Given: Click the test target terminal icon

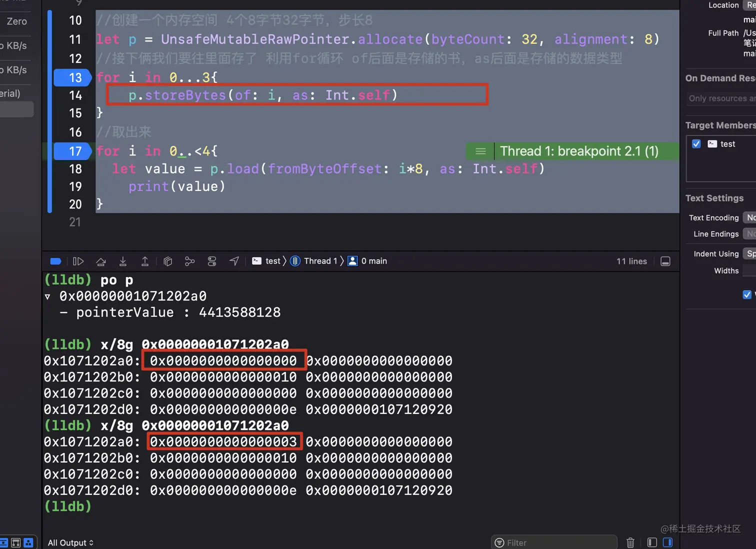Looking at the screenshot, I should (x=712, y=144).
